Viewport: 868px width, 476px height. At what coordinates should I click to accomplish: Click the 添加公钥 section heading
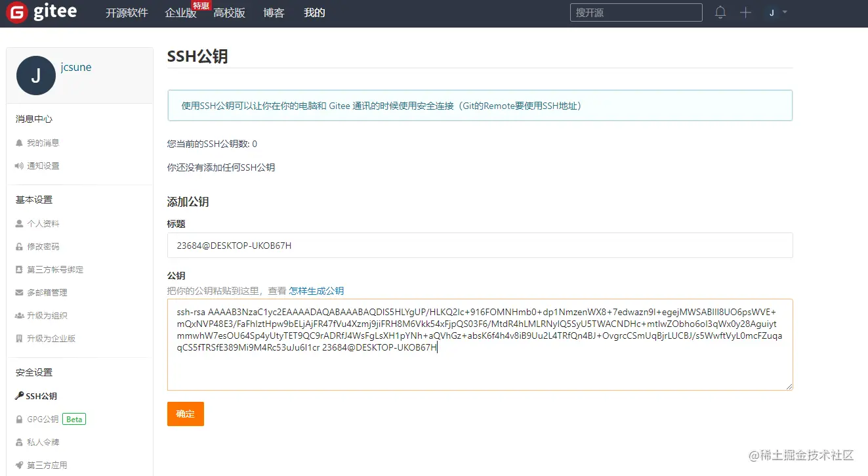(188, 202)
